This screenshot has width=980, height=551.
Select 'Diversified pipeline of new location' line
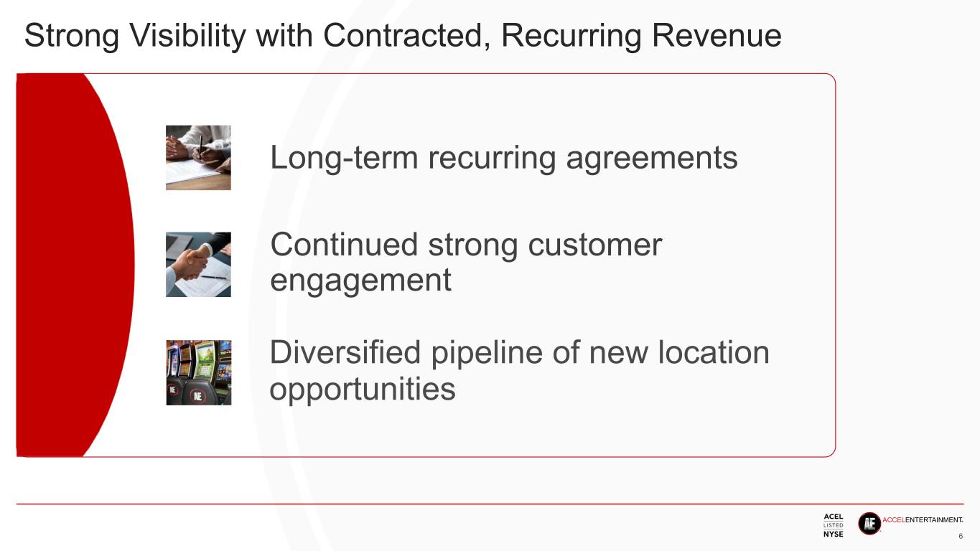click(x=519, y=353)
